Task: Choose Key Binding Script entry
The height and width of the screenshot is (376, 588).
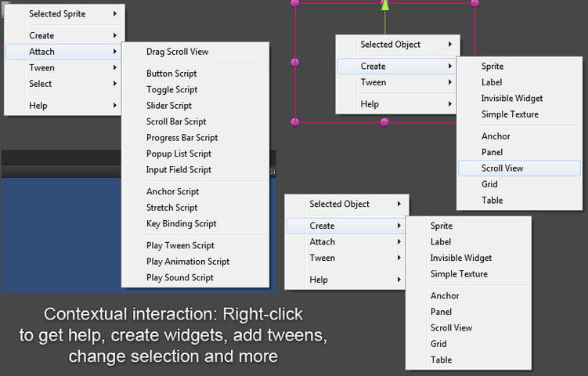Action: (x=181, y=223)
